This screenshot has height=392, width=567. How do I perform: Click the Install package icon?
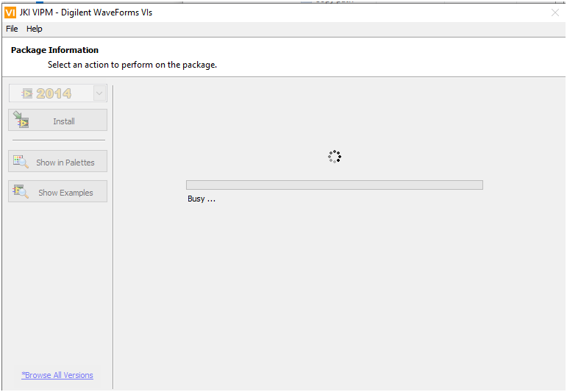[x=21, y=119]
